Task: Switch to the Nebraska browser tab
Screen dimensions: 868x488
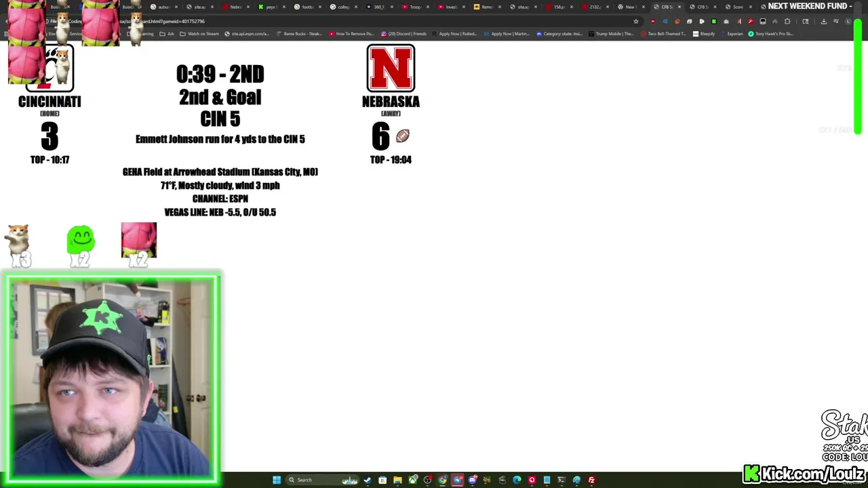Action: [x=235, y=7]
